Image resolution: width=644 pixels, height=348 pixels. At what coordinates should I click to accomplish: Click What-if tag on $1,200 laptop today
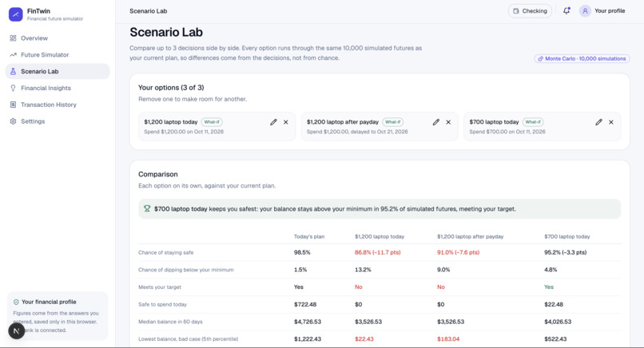[x=212, y=122]
